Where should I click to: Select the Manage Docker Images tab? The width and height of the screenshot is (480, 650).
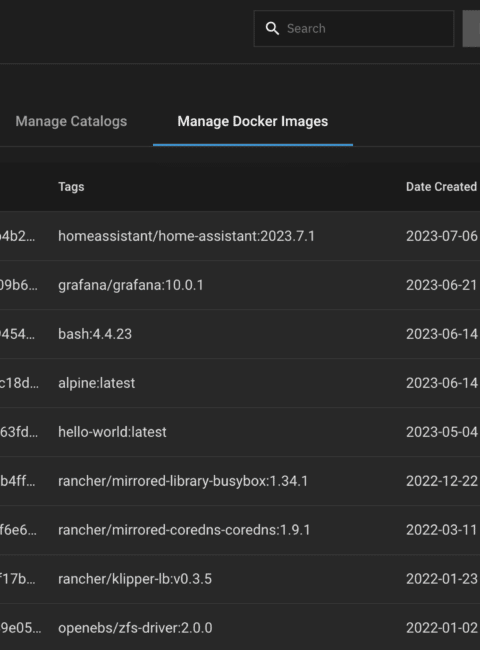[x=253, y=121]
